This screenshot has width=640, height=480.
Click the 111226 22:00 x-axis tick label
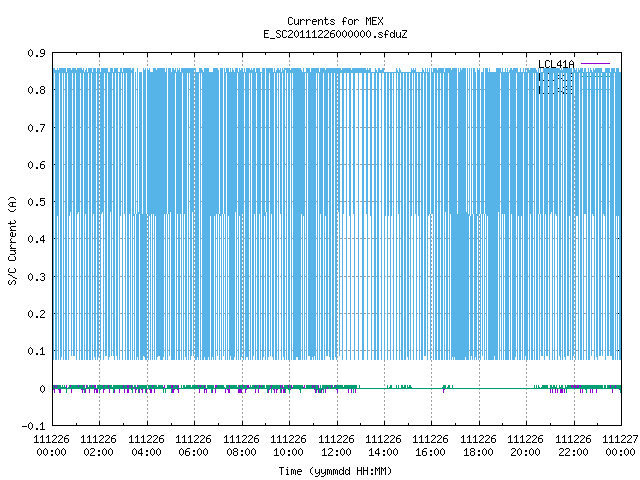tap(573, 445)
